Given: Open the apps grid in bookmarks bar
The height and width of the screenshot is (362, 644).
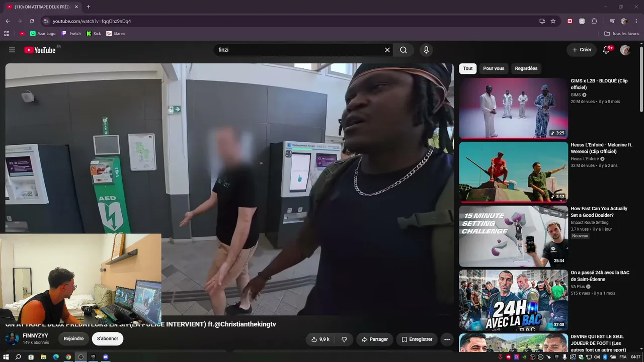Looking at the screenshot, I should click(7, 34).
